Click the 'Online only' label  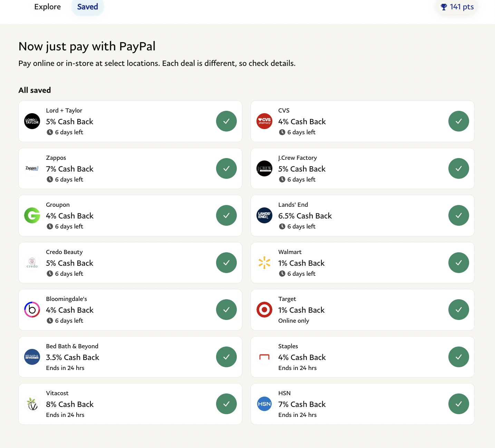coord(294,321)
